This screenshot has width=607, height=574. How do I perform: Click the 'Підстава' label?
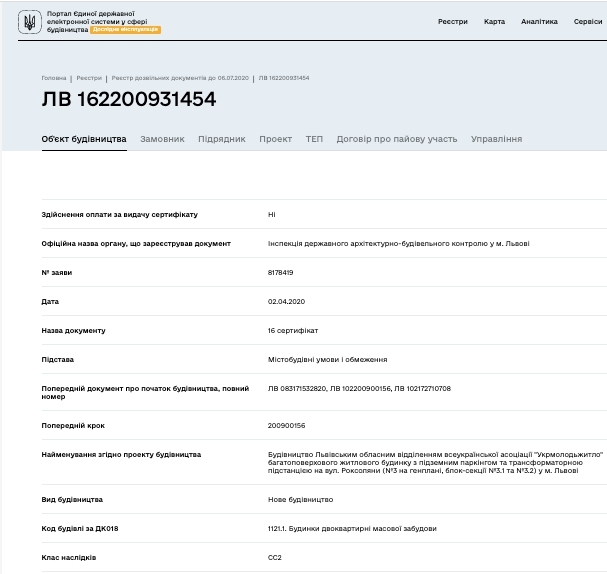[57, 360]
